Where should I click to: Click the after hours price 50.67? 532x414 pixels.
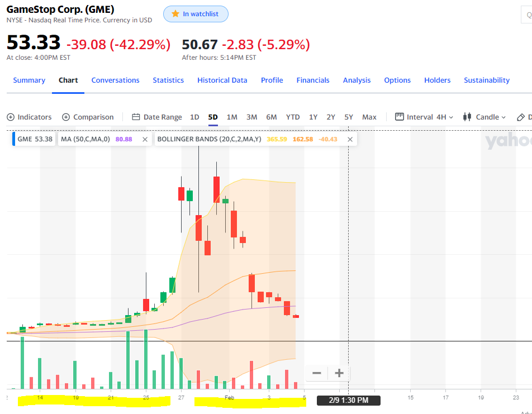199,45
